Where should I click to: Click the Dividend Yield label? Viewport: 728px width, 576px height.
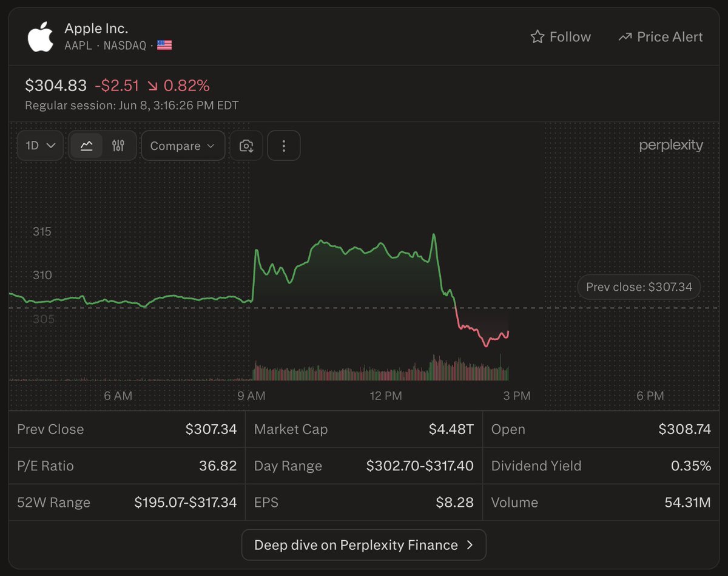536,466
